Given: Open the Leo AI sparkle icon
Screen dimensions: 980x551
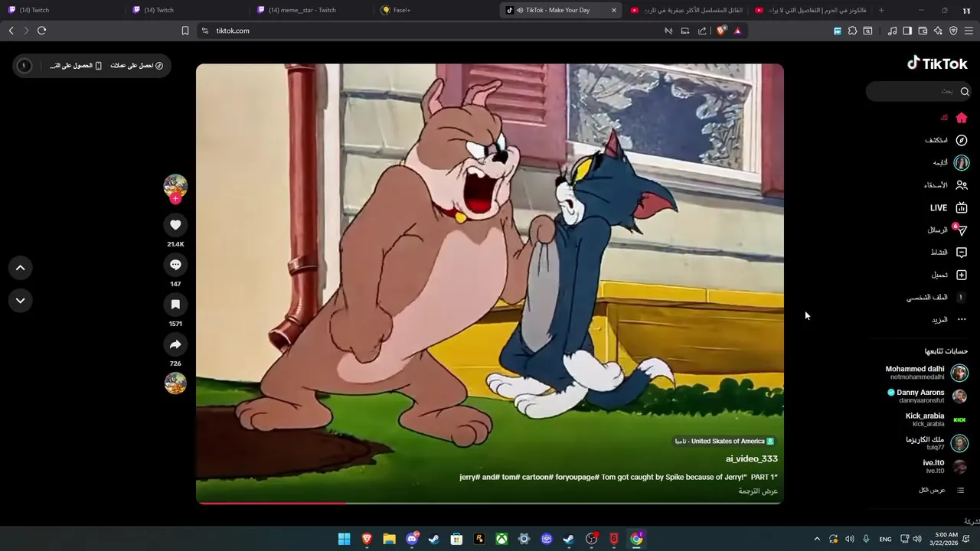Looking at the screenshot, I should pos(938,31).
